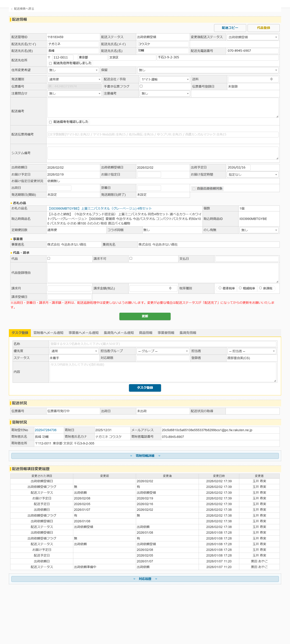This screenshot has width=290, height=644.
Task: Click the blue タスク登録 button
Action: click(145, 388)
